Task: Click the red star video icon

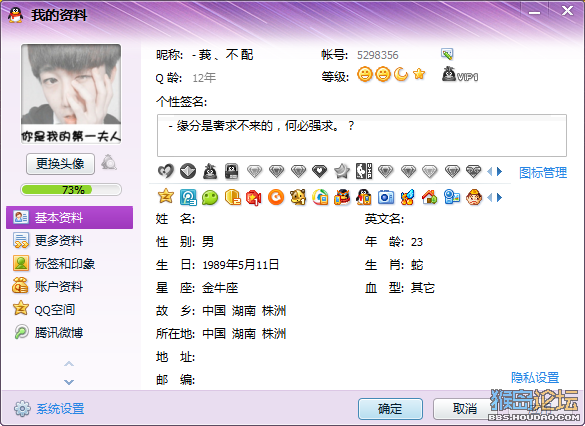Action: pyautogui.click(x=254, y=197)
